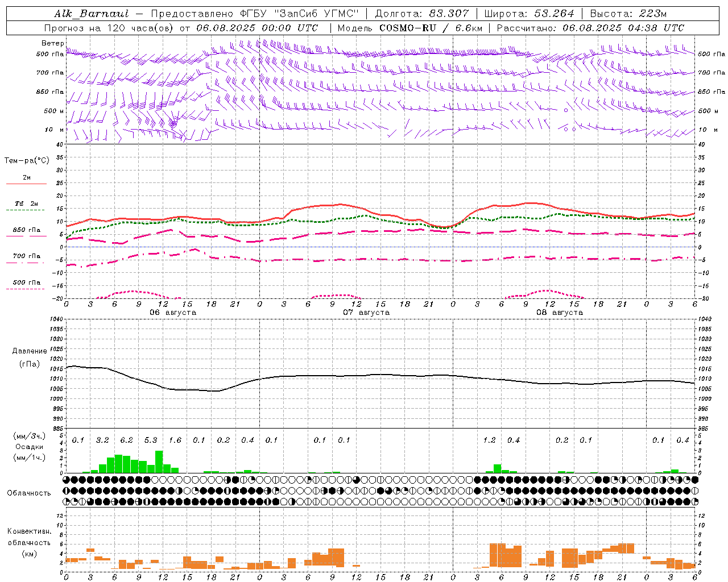Click the '(мм/3ч.)' precipitation unit label
This screenshot has height=582, width=728.
tap(30, 436)
